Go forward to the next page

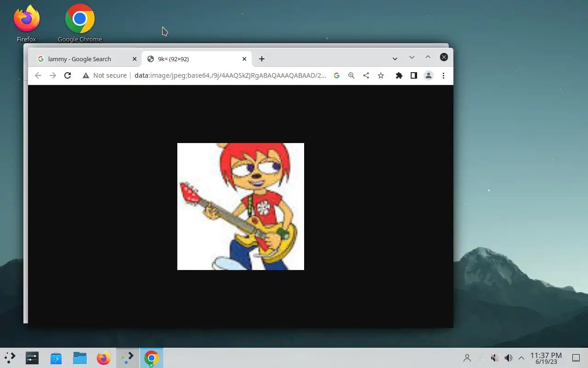pos(53,75)
